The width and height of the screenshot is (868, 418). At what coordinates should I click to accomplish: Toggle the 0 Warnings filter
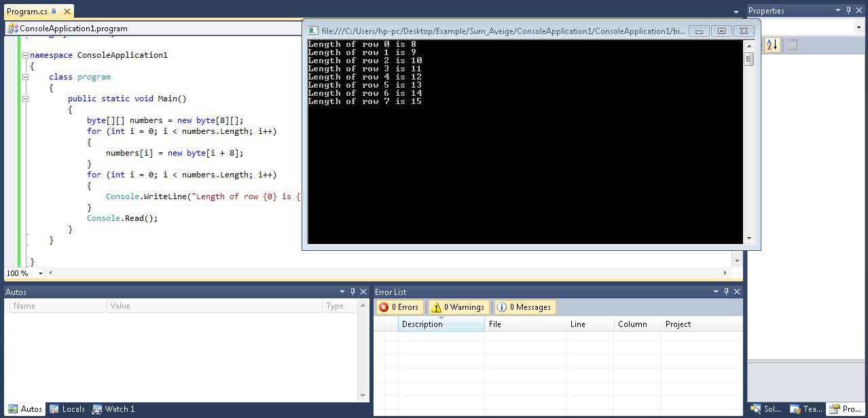click(x=458, y=307)
